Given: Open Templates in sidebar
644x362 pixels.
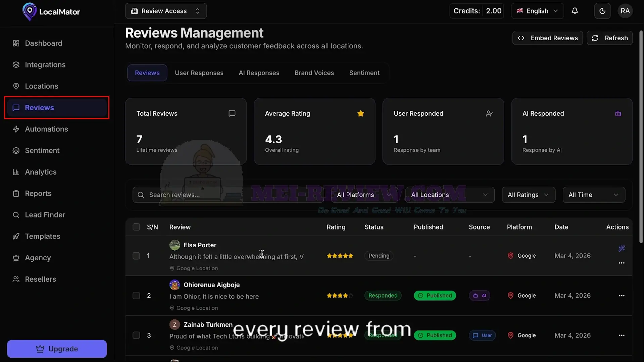Looking at the screenshot, I should point(57,237).
